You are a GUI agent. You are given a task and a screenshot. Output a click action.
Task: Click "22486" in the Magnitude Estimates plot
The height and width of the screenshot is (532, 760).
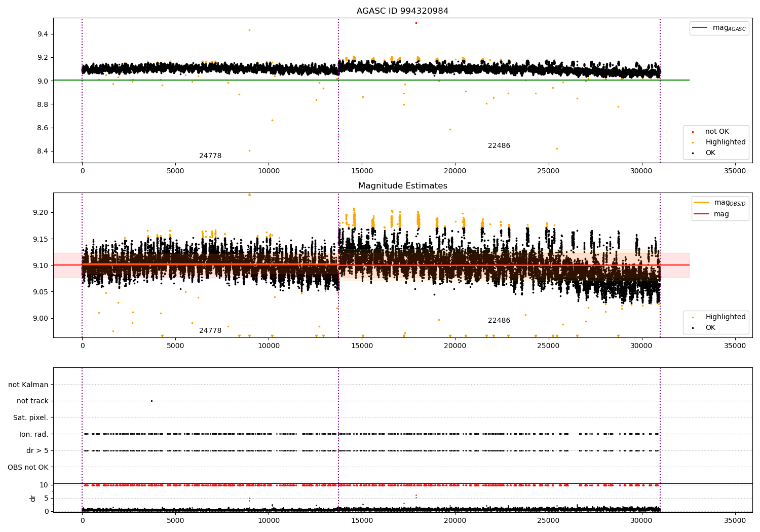tap(499, 321)
